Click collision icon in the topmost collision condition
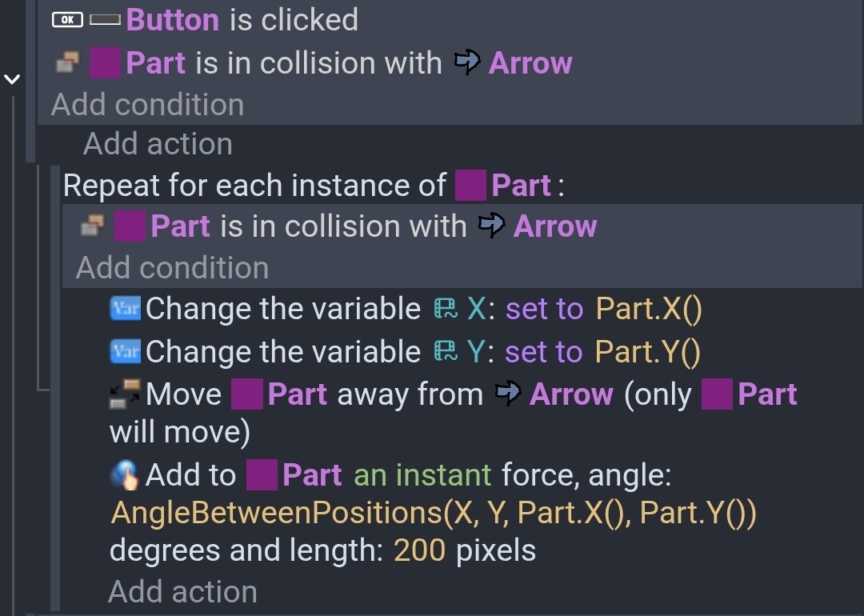Viewport: 864px width, 616px height. (x=67, y=63)
